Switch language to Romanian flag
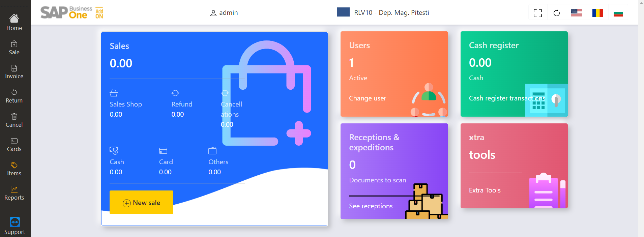This screenshot has height=237, width=644. coord(598,13)
